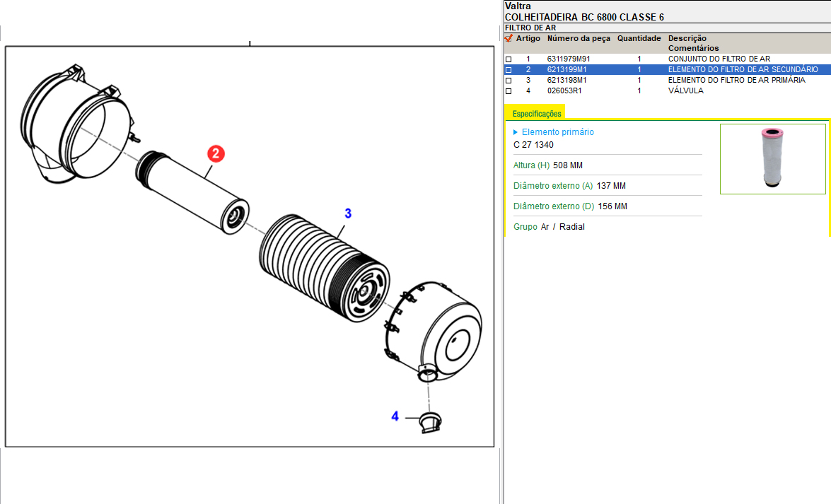Select the secondary filter element drawing
The image size is (831, 504).
pyautogui.click(x=192, y=192)
